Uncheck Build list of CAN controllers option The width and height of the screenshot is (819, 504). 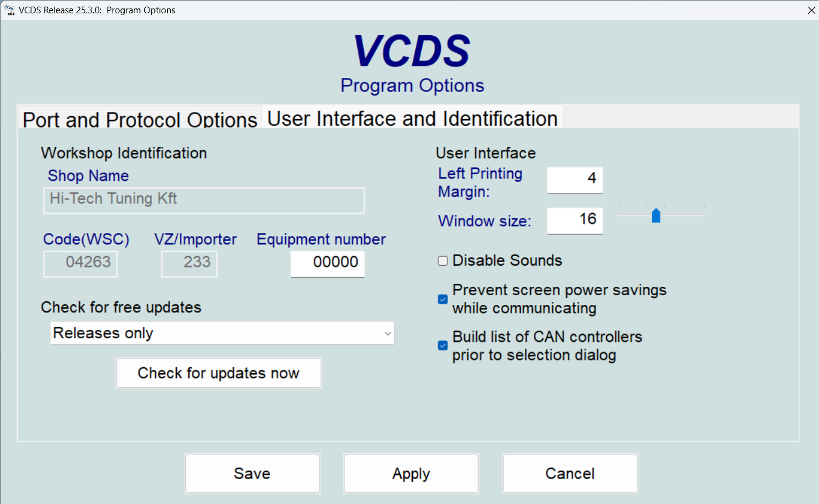pos(443,345)
